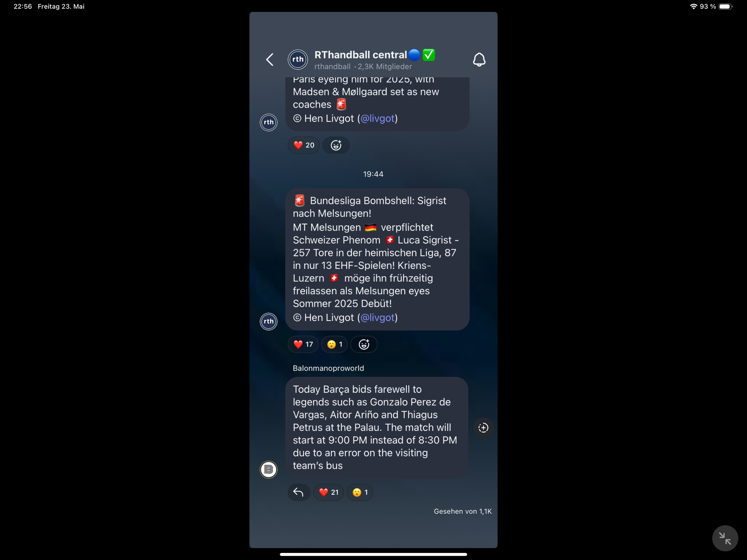Image resolution: width=747 pixels, height=560 pixels.
Task: Exit fullscreen with the collapse arrows button
Action: click(725, 538)
